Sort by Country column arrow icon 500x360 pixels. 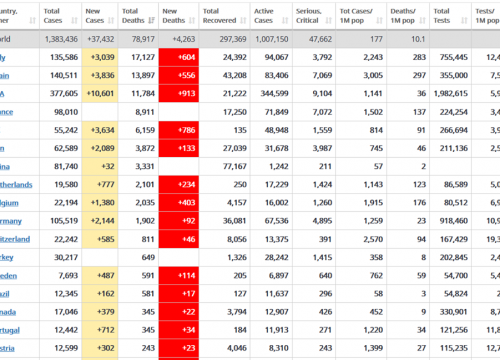[x=32, y=21]
